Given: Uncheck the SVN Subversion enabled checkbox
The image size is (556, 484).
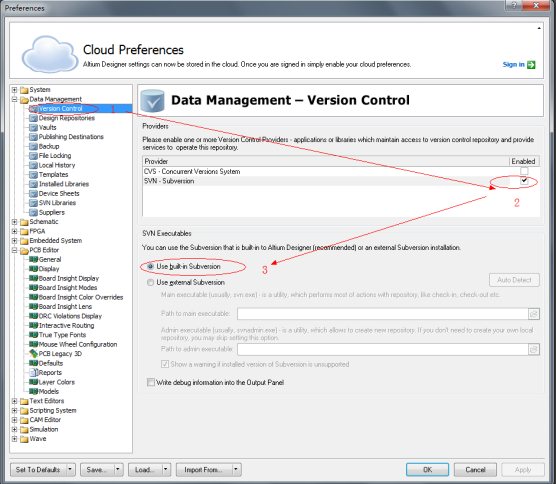Looking at the screenshot, I should point(524,181).
